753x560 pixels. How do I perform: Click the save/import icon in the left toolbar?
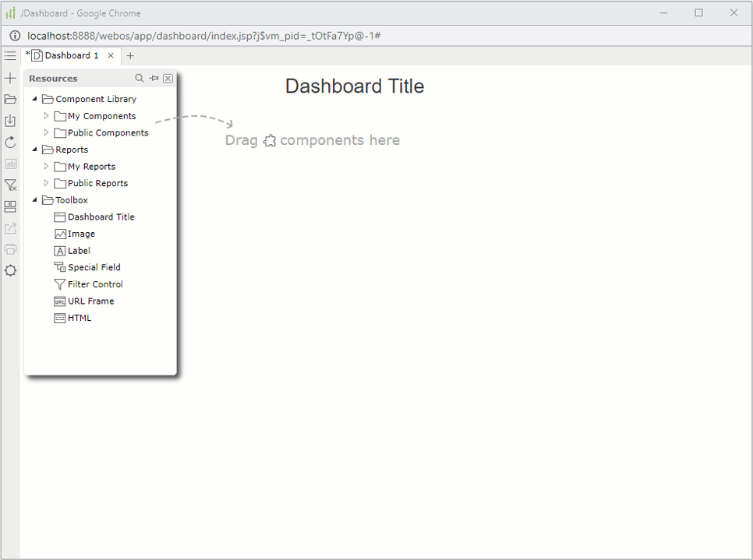10,121
